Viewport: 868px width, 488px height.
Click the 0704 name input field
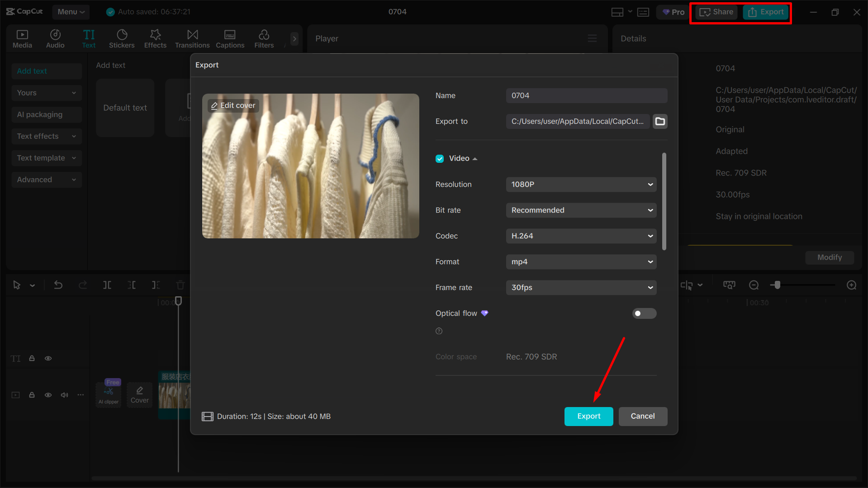[586, 95]
